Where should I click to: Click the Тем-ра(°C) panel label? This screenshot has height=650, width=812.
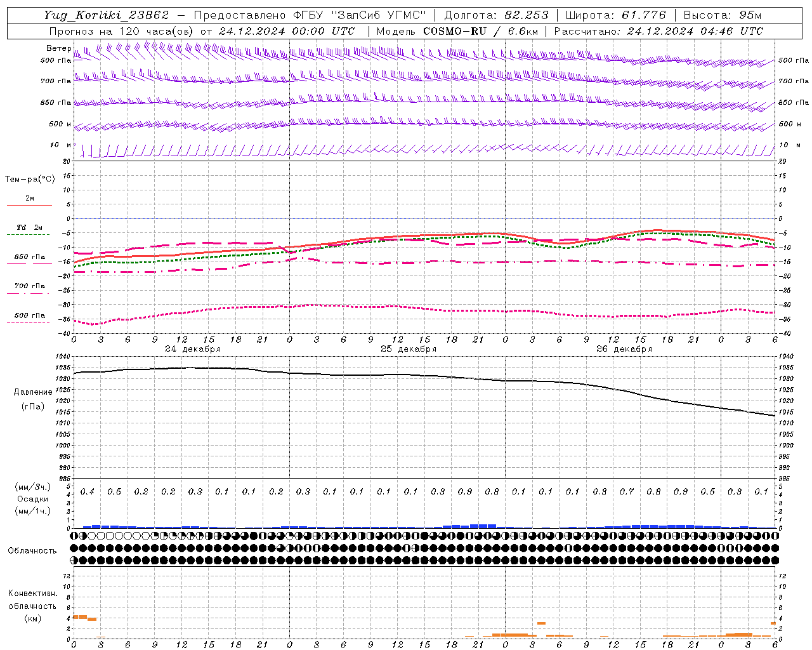tap(30, 180)
